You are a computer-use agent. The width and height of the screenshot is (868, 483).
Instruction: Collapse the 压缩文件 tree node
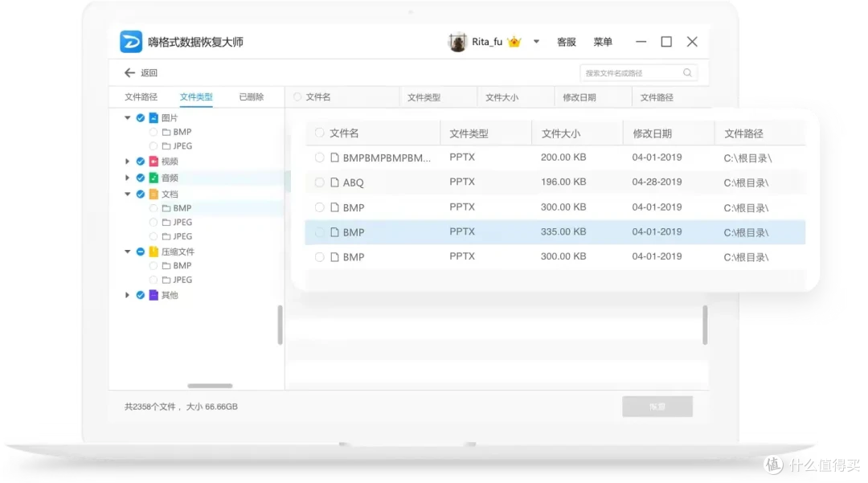[x=127, y=252]
